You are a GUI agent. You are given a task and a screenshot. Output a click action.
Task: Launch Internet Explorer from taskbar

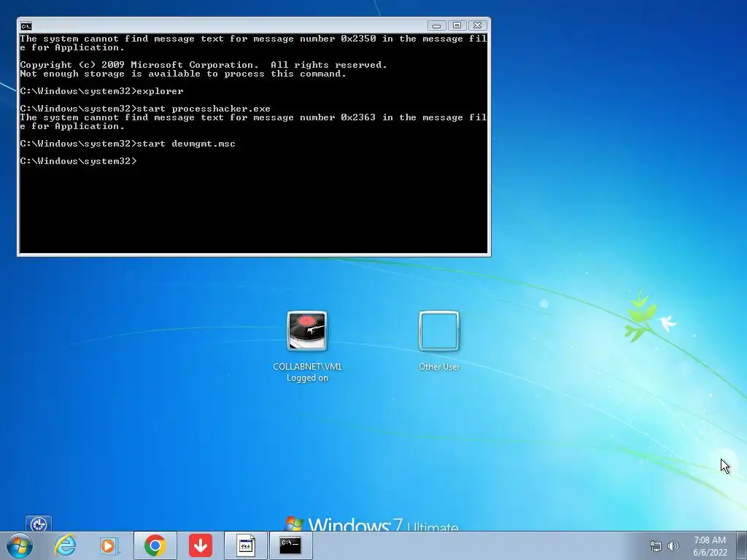[x=65, y=545]
